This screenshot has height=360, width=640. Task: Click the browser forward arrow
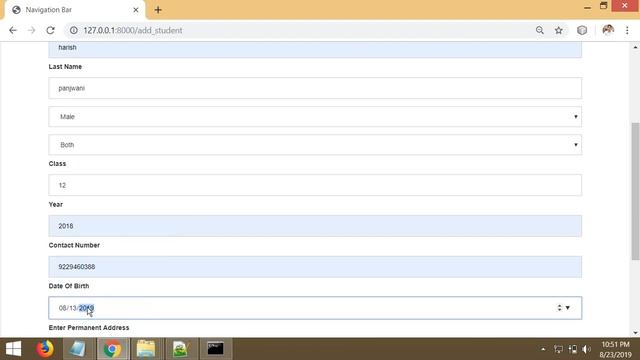click(31, 30)
